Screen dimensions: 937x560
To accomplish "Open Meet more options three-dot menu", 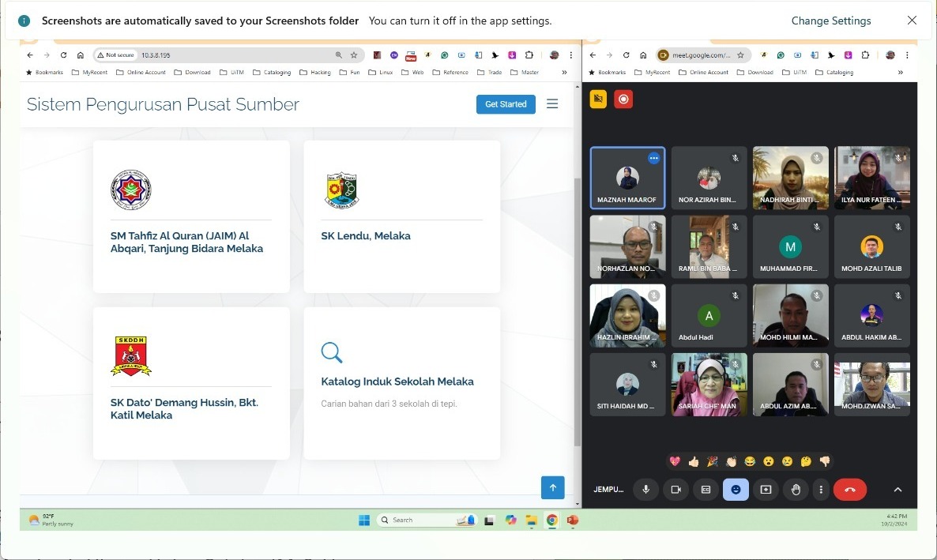I will click(x=821, y=490).
